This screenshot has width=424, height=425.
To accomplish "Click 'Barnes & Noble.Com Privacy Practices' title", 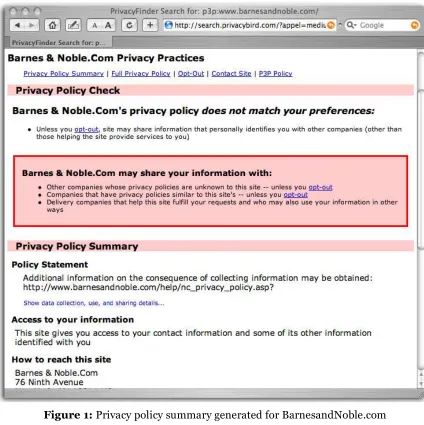I will (x=106, y=58).
